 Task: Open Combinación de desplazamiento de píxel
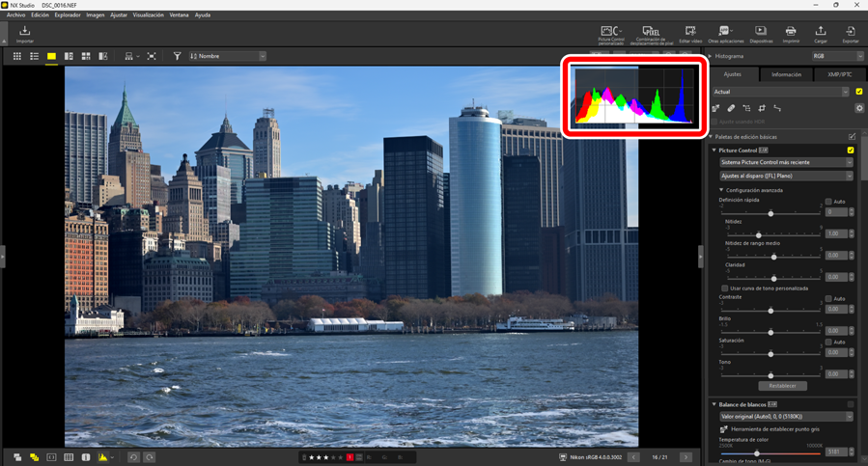650,34
